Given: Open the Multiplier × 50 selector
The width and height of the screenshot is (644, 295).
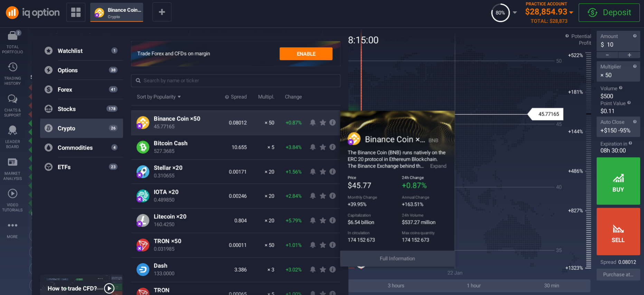Looking at the screenshot, I should (x=618, y=72).
